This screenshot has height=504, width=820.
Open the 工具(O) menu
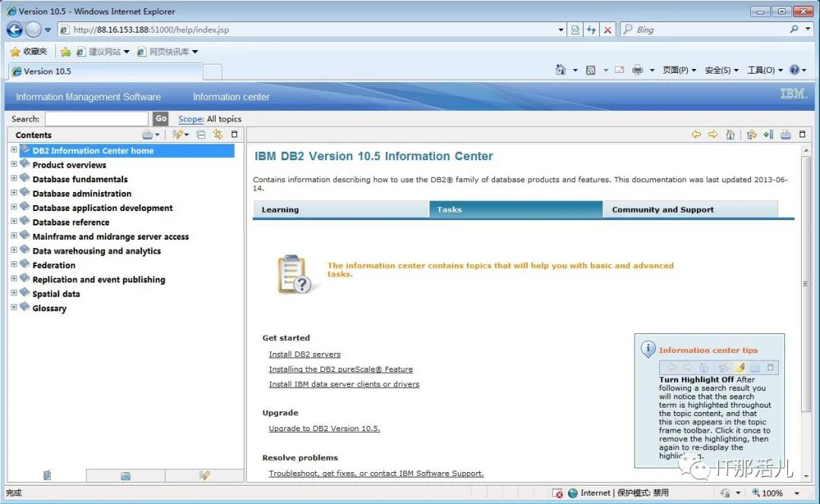(765, 70)
